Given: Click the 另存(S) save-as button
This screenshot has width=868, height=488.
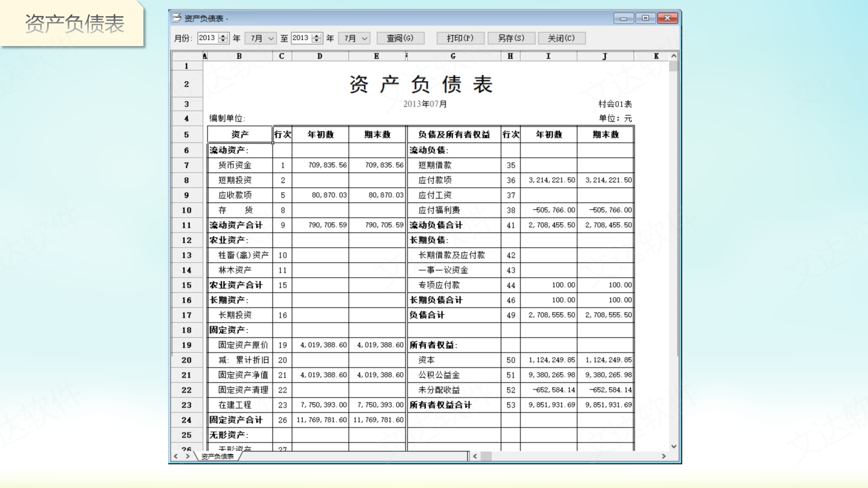Looking at the screenshot, I should tap(511, 38).
